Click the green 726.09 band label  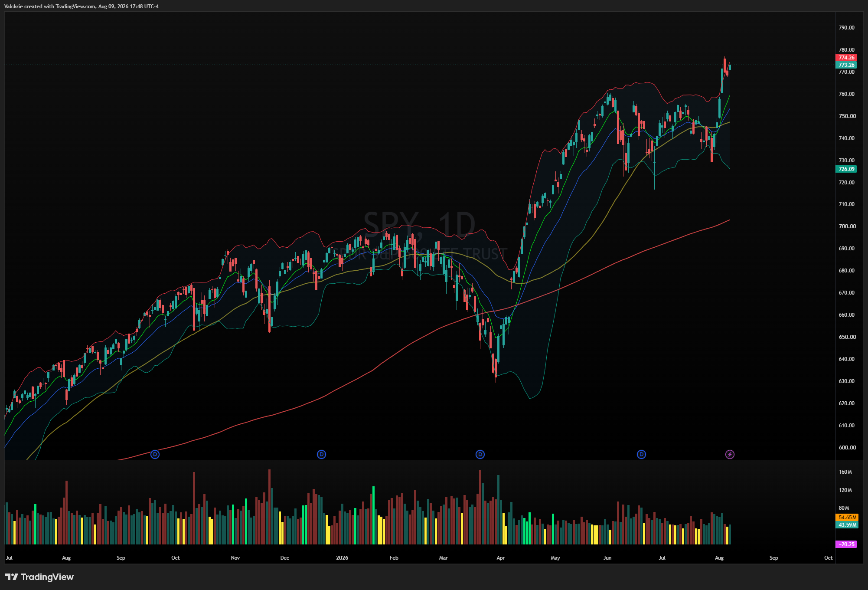(x=846, y=169)
